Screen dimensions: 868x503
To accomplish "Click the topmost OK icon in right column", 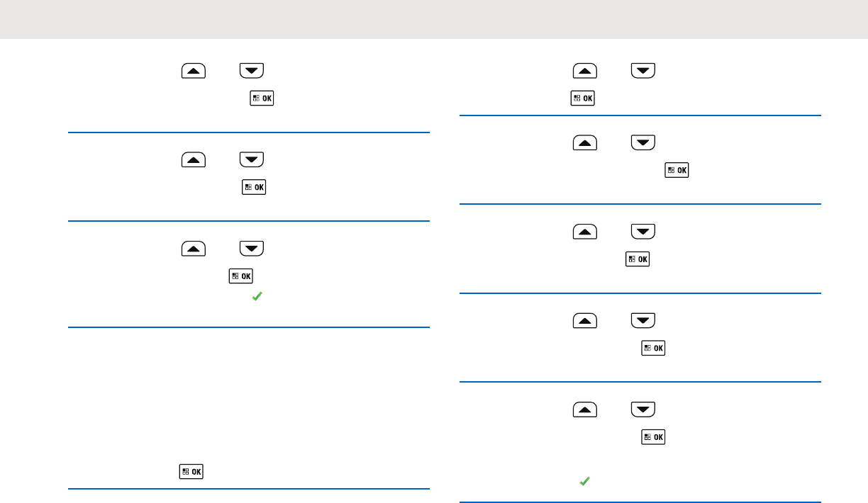I will point(582,98).
